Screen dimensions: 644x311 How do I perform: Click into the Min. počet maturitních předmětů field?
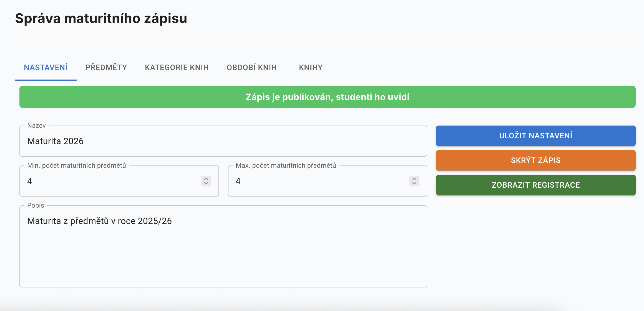pyautogui.click(x=111, y=181)
